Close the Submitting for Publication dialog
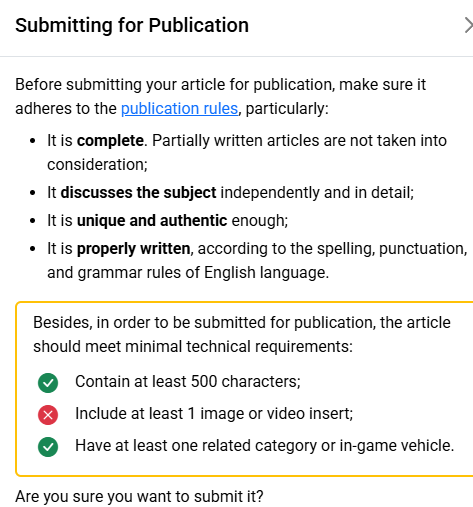Image resolution: width=473 pixels, height=507 pixels. (x=469, y=26)
